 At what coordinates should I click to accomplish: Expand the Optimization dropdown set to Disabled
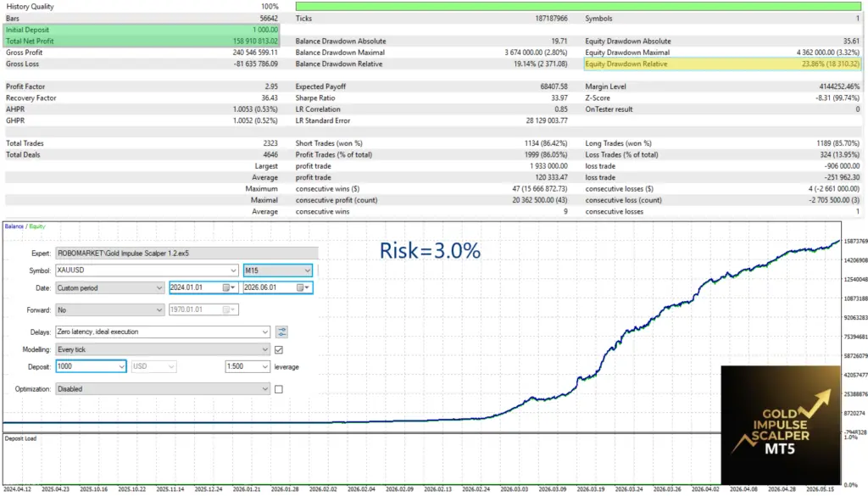(163, 389)
